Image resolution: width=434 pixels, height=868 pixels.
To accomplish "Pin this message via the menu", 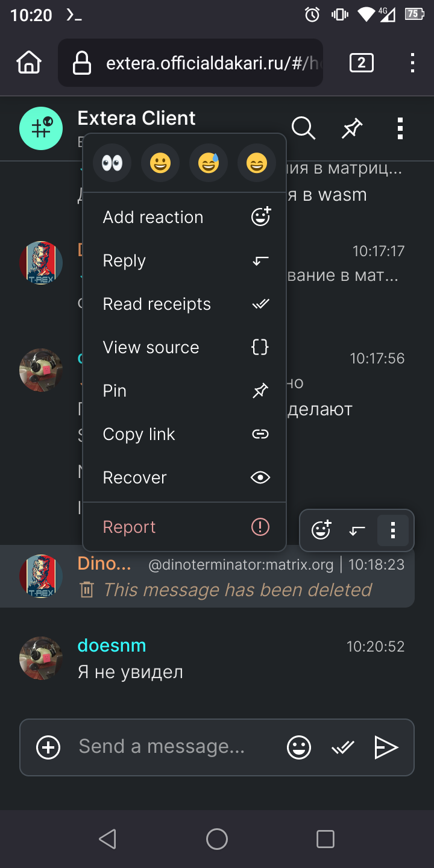I will click(184, 391).
